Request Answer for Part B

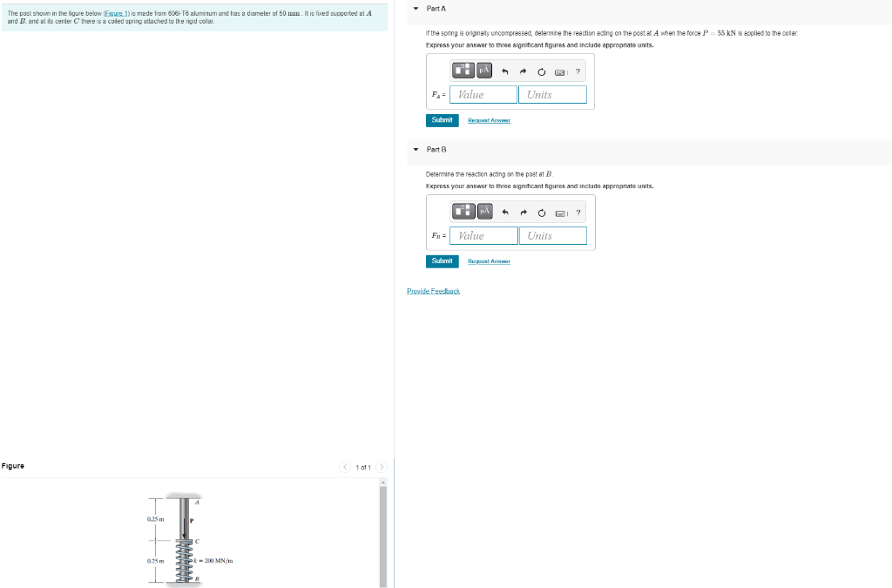490,261
